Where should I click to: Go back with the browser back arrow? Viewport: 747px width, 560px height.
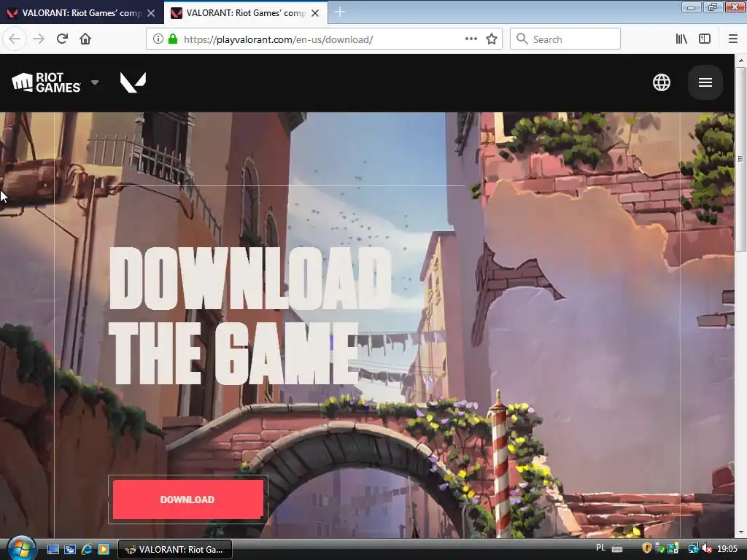tap(15, 39)
